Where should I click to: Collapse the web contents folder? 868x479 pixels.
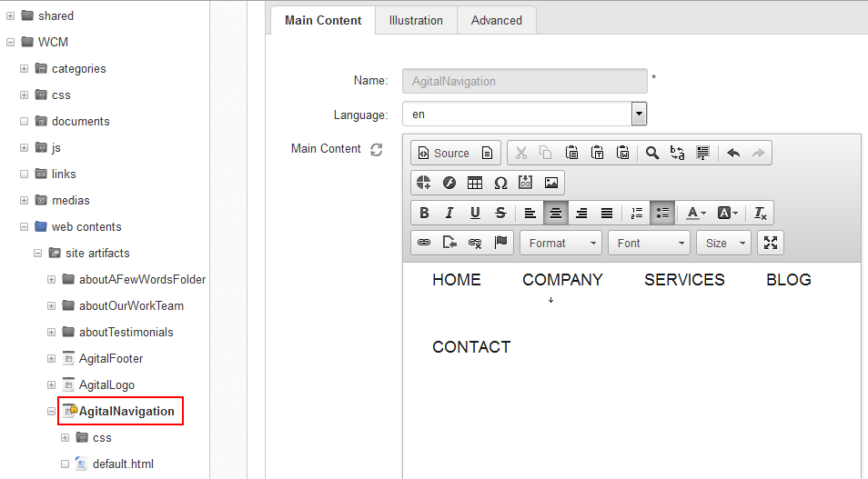click(x=24, y=227)
